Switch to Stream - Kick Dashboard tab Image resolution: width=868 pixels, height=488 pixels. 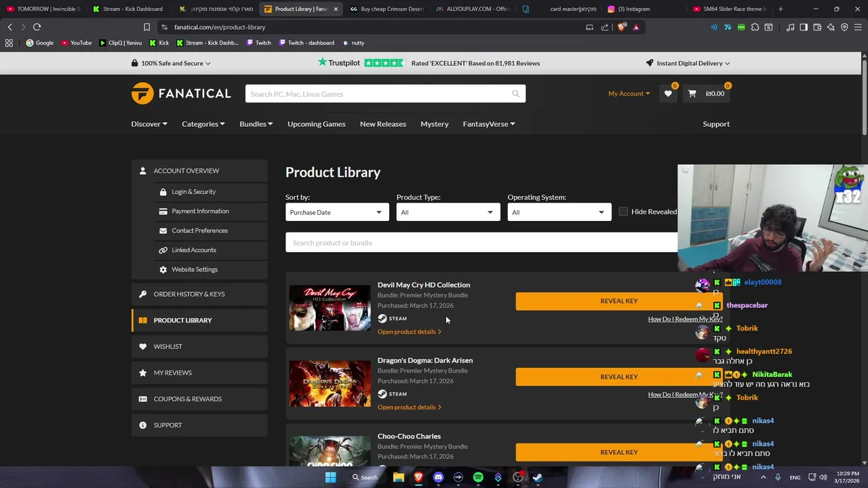[x=129, y=9]
